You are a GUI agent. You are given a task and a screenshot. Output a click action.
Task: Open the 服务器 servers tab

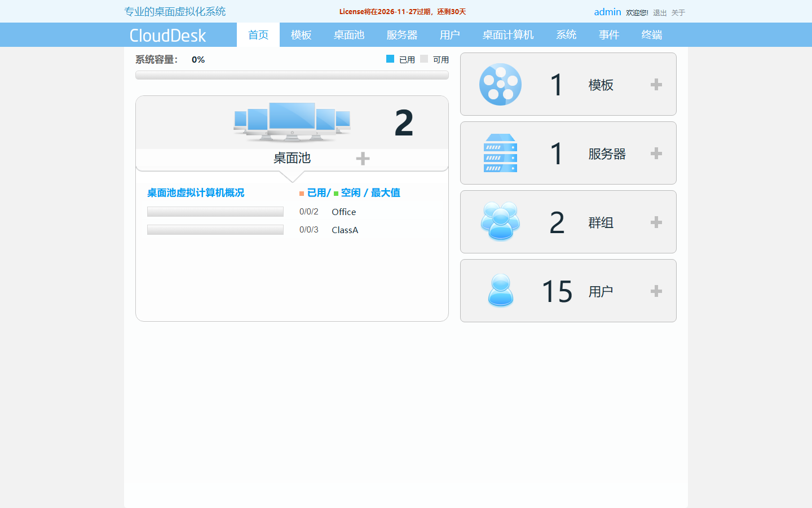(402, 35)
